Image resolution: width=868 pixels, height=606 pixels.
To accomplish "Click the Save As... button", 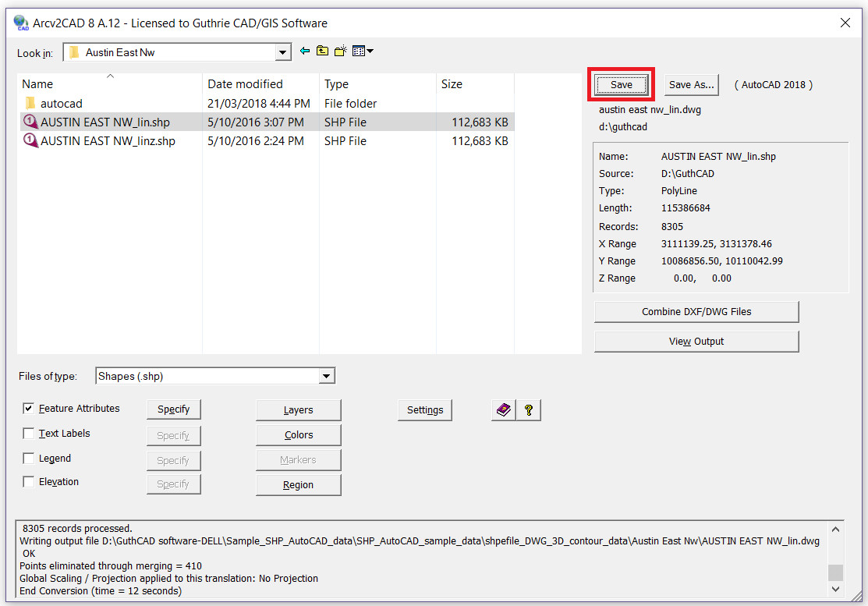I will (x=692, y=85).
